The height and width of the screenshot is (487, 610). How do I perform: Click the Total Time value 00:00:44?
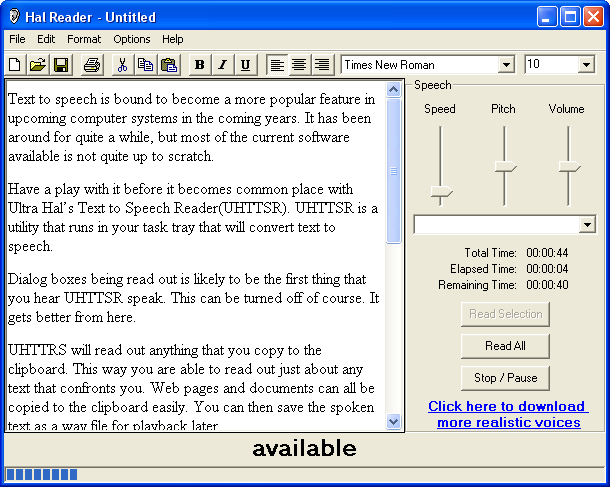tap(547, 253)
